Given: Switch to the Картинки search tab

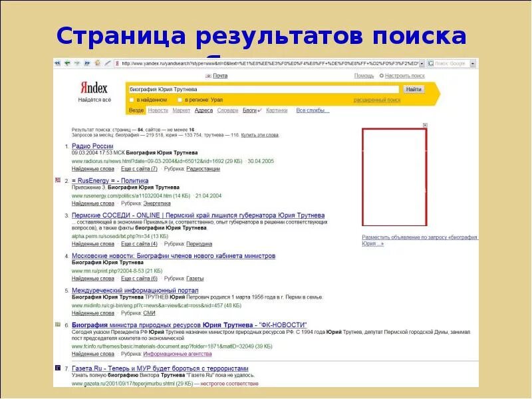Looking at the screenshot, I should tap(277, 110).
